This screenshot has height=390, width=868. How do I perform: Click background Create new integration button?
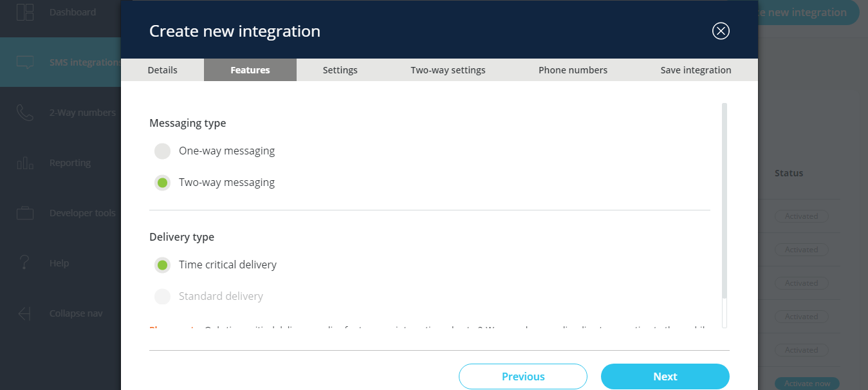[x=808, y=12]
